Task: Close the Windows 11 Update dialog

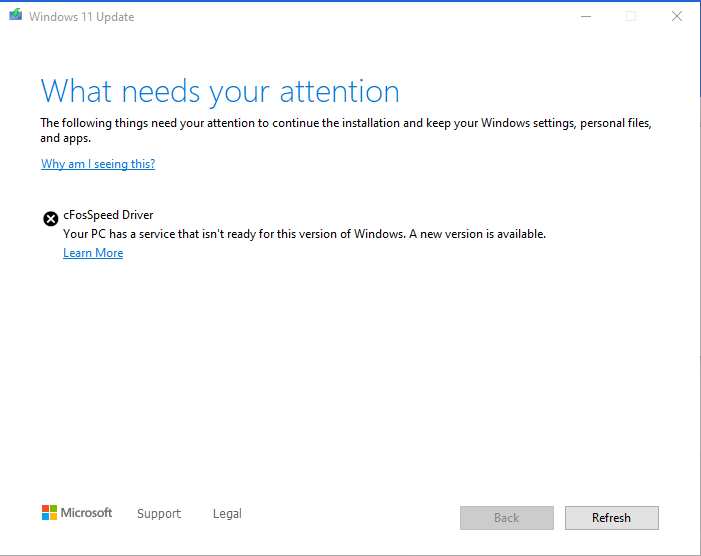Action: click(677, 16)
